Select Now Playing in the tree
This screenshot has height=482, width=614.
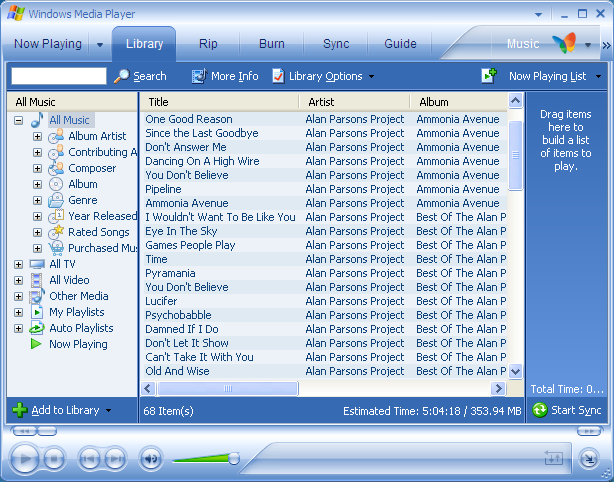[x=78, y=344]
